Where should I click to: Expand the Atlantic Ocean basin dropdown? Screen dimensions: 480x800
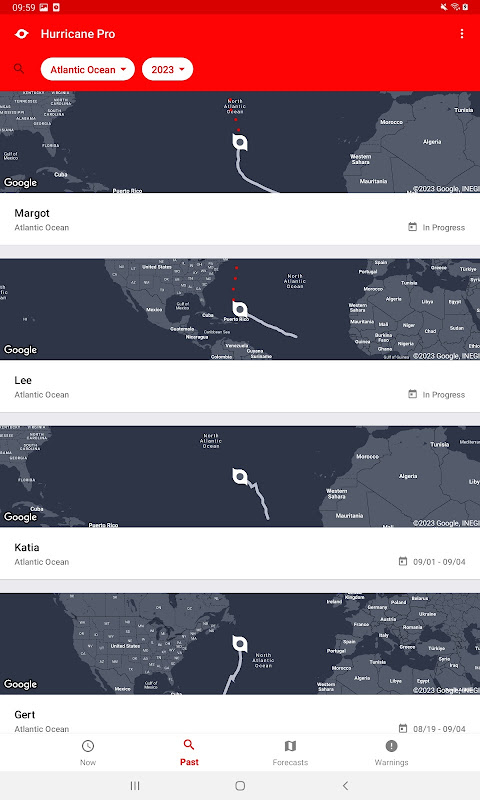pyautogui.click(x=88, y=69)
